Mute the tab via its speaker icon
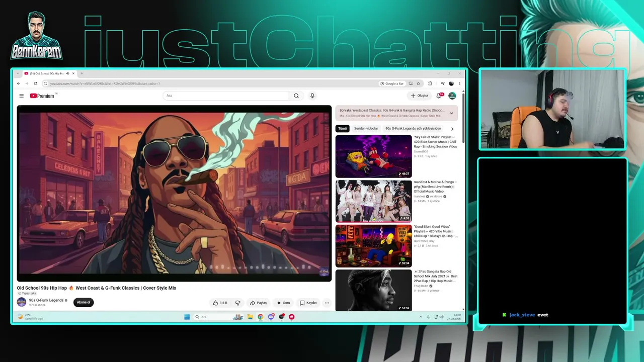Screen dimensions: 644x362 point(67,73)
